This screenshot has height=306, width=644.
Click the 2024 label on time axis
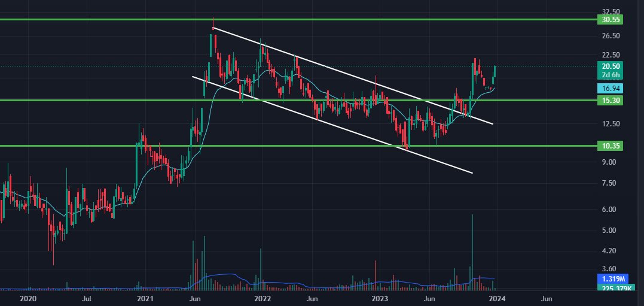pos(497,298)
